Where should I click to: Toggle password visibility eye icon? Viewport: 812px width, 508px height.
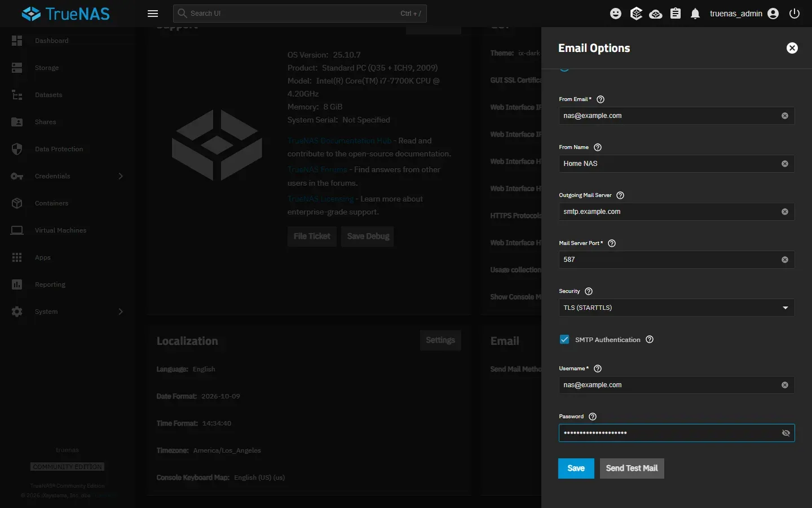786,433
